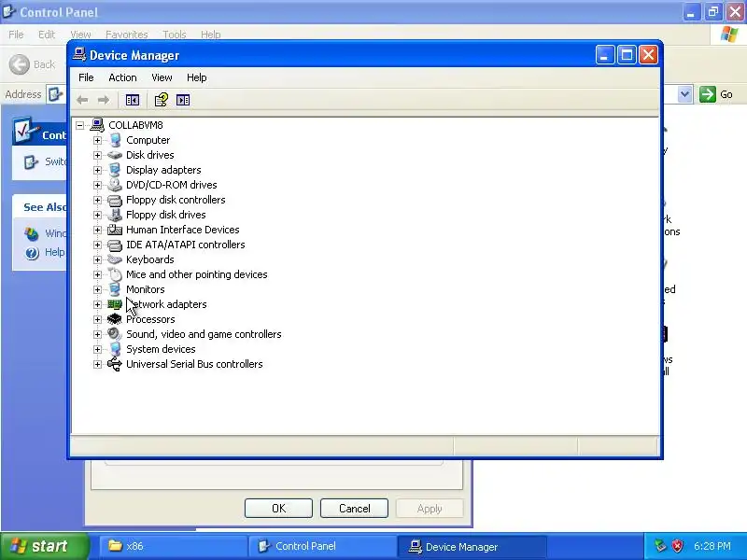This screenshot has width=747, height=560.
Task: Open the Device Manager File menu
Action: click(x=86, y=77)
